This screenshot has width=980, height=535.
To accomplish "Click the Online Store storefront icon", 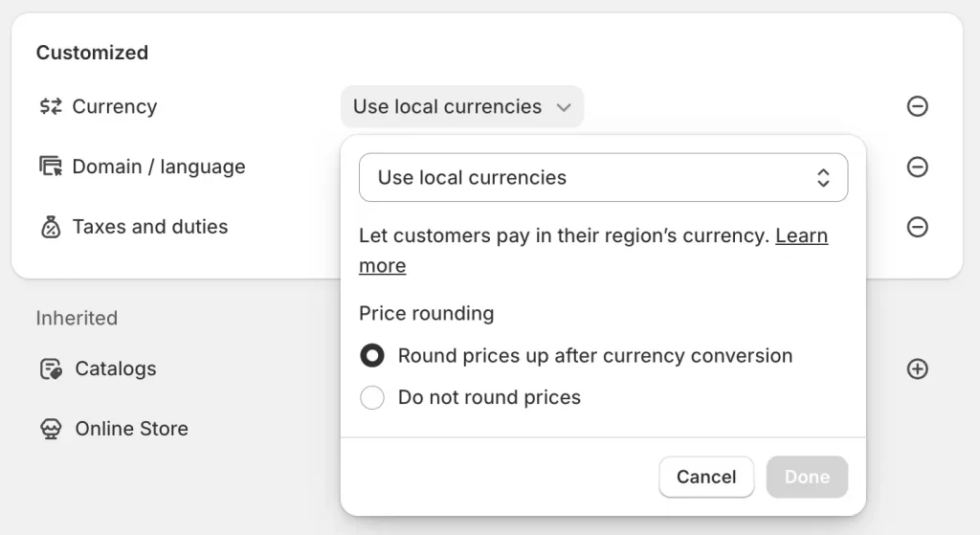I will point(51,429).
